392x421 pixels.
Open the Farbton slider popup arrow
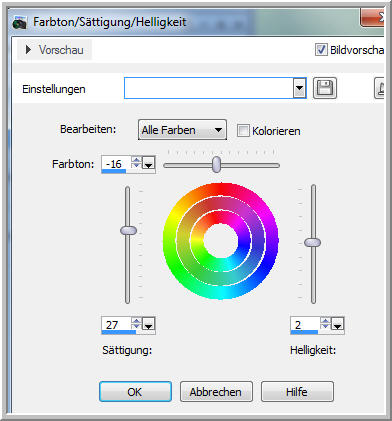[149, 163]
